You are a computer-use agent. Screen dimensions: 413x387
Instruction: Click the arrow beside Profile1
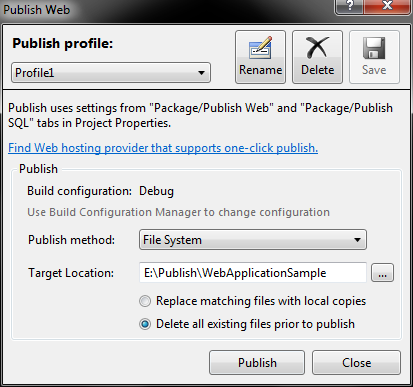201,72
